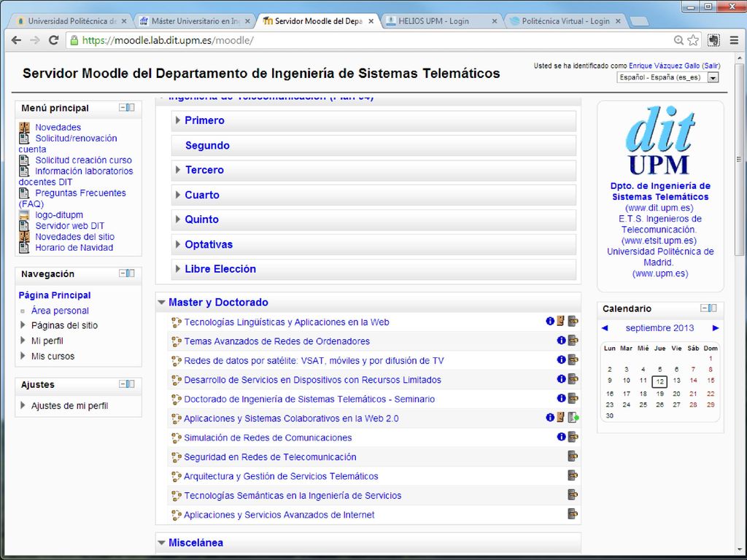747x560 pixels.
Task: Click the self-enrol door icon for Aplicaciones y Sistemas Colaborativos
Action: click(x=573, y=418)
